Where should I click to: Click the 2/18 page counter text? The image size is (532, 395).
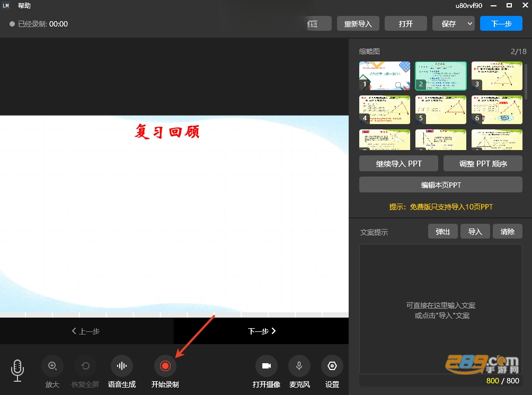pyautogui.click(x=518, y=51)
